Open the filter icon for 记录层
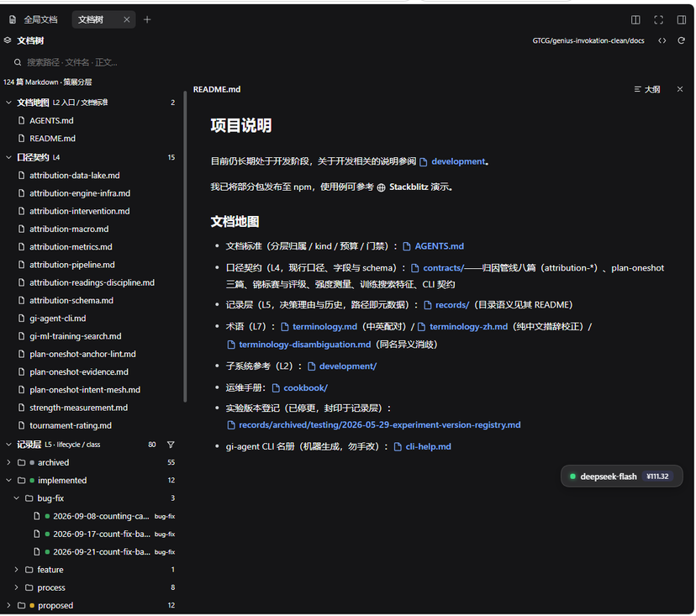This screenshot has width=696, height=616. click(171, 445)
